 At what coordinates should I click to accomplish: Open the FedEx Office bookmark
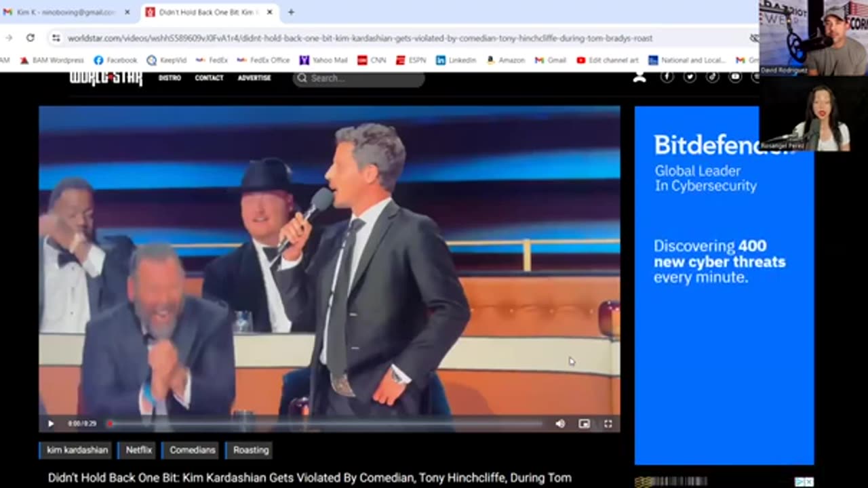[263, 60]
